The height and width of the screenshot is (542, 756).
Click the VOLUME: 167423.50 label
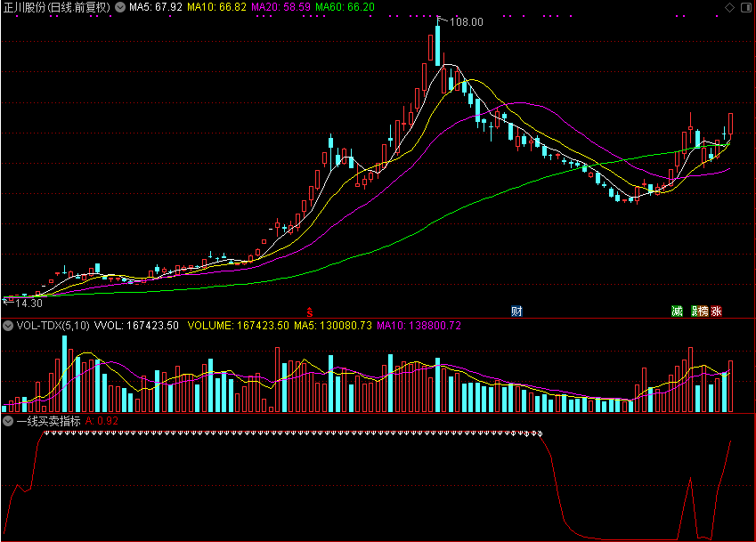coord(238,326)
